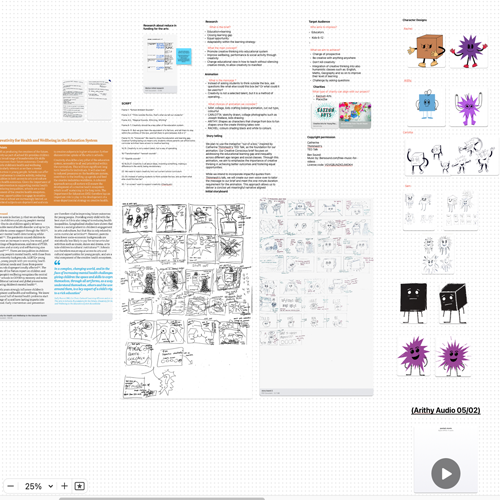Select the purple spiky character with red gloves
Viewport: 500px width, 500px height.
click(469, 51)
